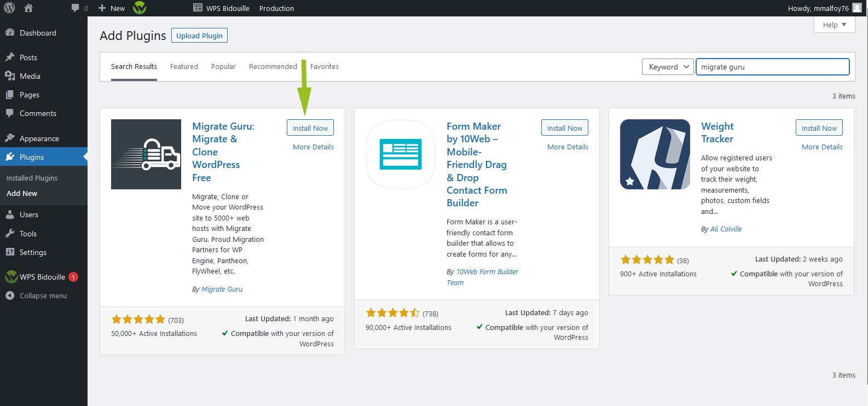The image size is (868, 406).
Task: Click the plugin search input field
Action: 772,67
